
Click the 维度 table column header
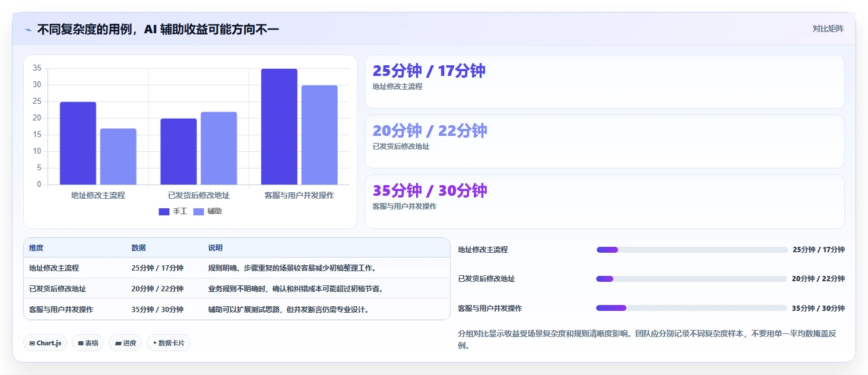click(x=36, y=248)
